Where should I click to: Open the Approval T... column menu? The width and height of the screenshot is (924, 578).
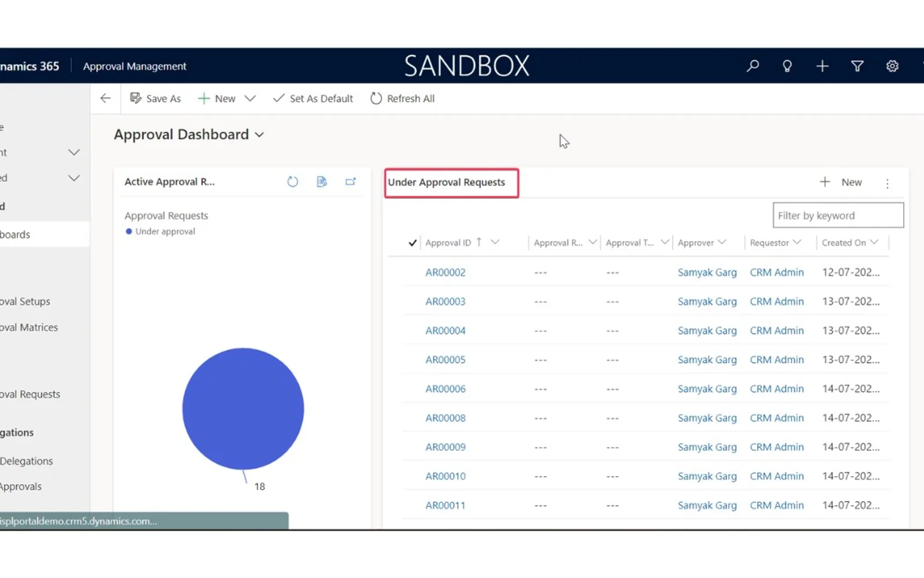[665, 242]
